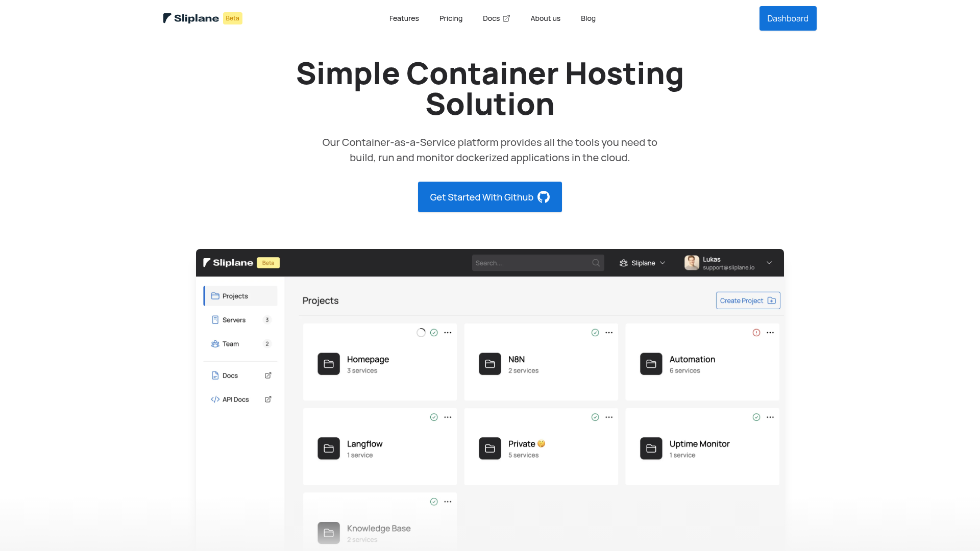Select Servers in the sidebar
Viewport: 980px width, 551px height.
pyautogui.click(x=234, y=320)
